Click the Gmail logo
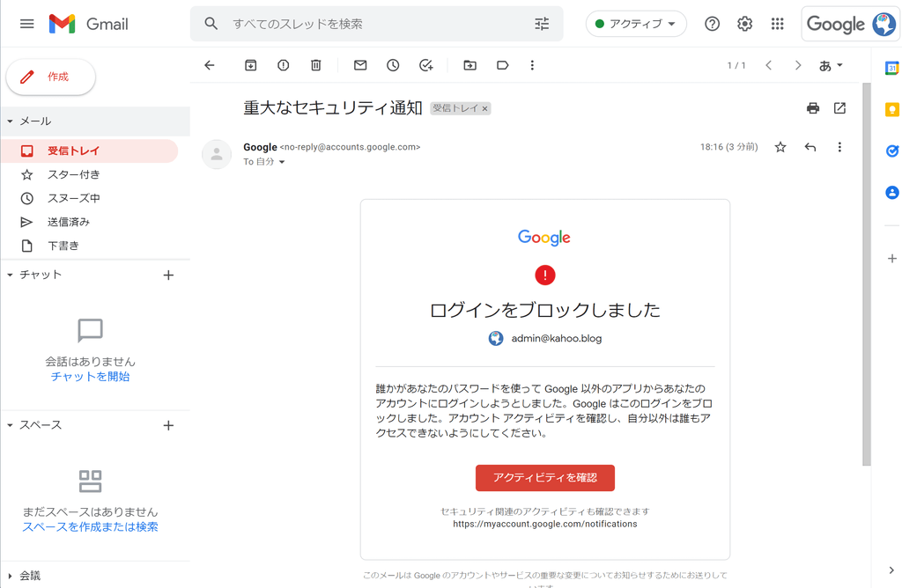Screen dimensions: 902x588 89,24
